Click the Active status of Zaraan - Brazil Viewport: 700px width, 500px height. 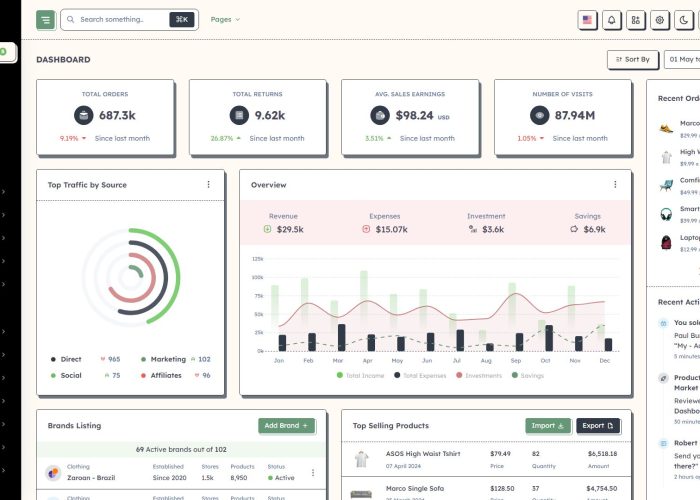tap(281, 478)
